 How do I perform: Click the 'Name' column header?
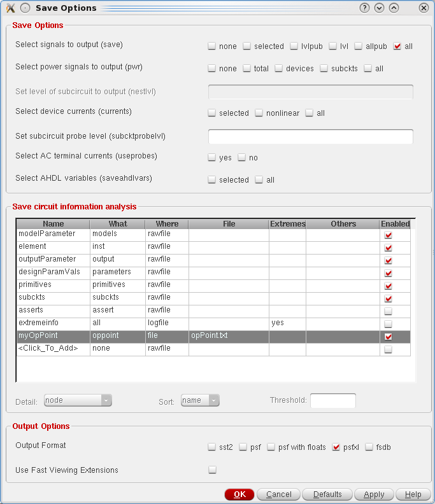click(53, 224)
